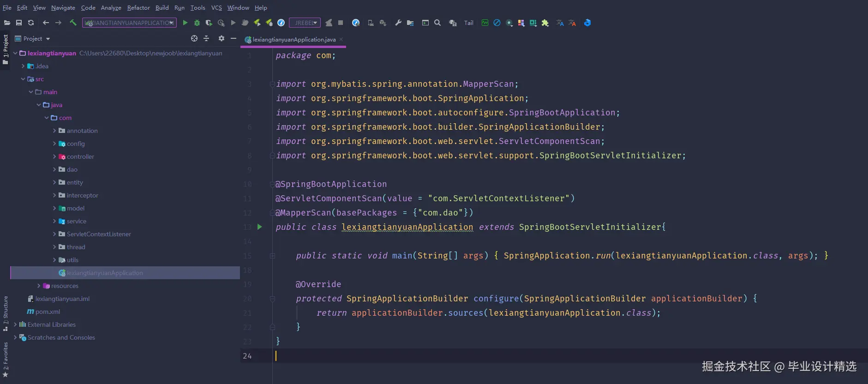Click the blue translate icon
This screenshot has height=384, width=868.
560,23
